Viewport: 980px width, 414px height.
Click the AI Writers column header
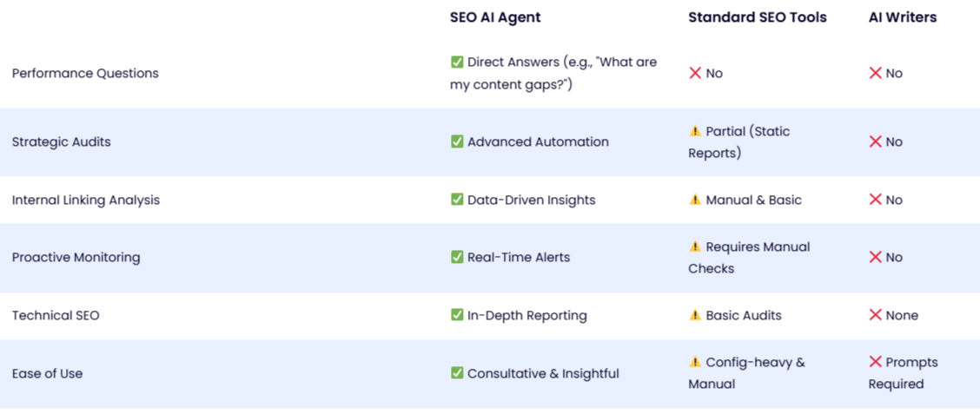pos(903,17)
